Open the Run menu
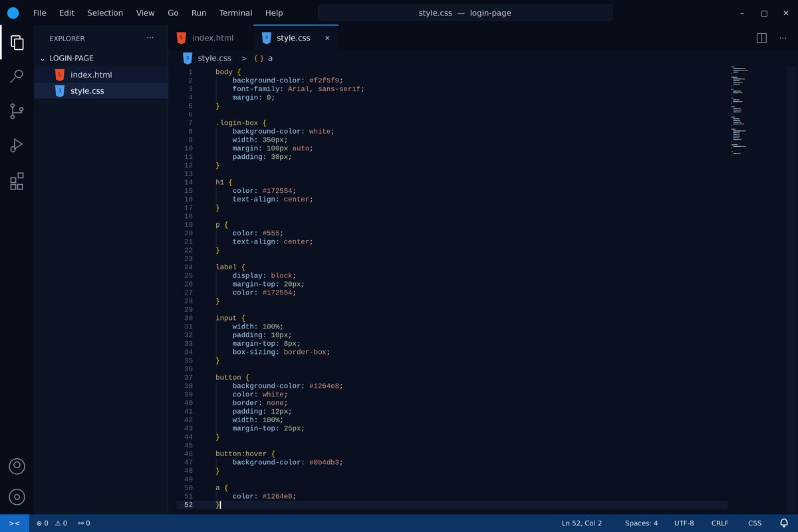 tap(199, 13)
